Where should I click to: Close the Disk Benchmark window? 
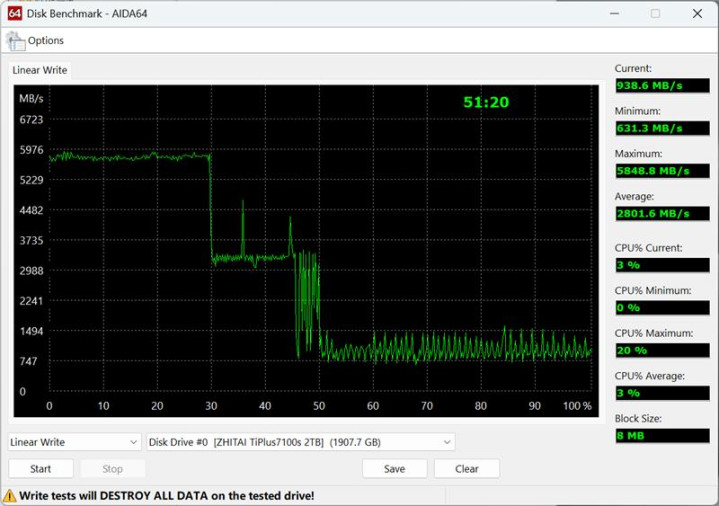coord(698,13)
